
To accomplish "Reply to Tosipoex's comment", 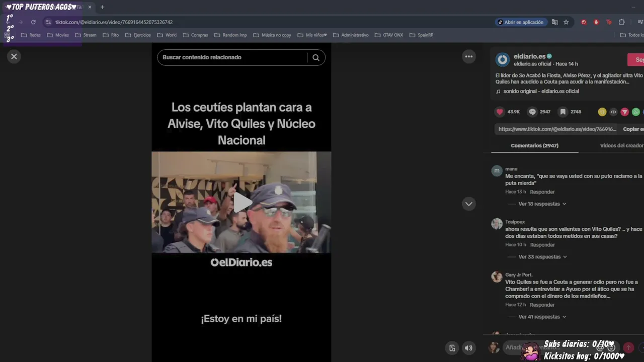I will pos(542,245).
